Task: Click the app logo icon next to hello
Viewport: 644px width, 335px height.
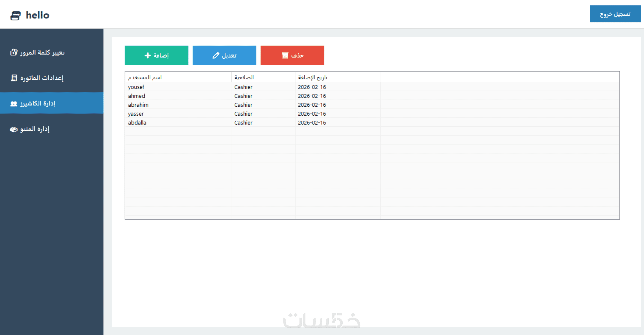Action: pyautogui.click(x=15, y=15)
